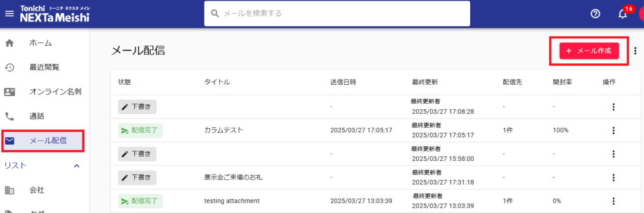
Task: Open actions menu for 展示会ご来場のお礼 row
Action: (614, 178)
